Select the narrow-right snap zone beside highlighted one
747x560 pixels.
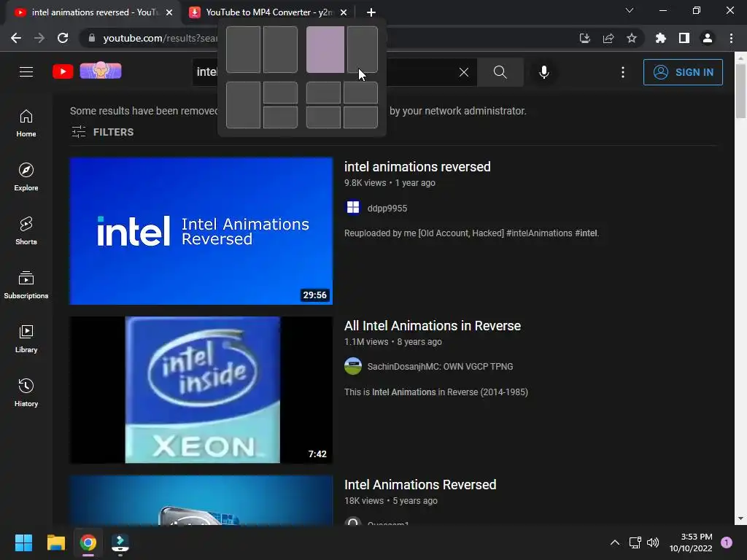(363, 50)
